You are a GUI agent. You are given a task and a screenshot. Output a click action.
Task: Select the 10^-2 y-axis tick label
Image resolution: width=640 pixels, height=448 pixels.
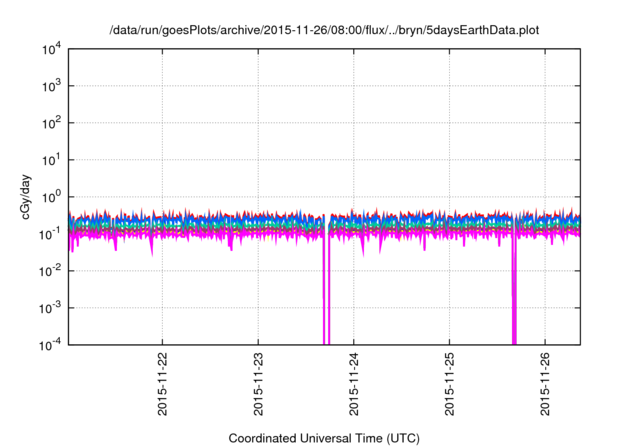pos(51,271)
